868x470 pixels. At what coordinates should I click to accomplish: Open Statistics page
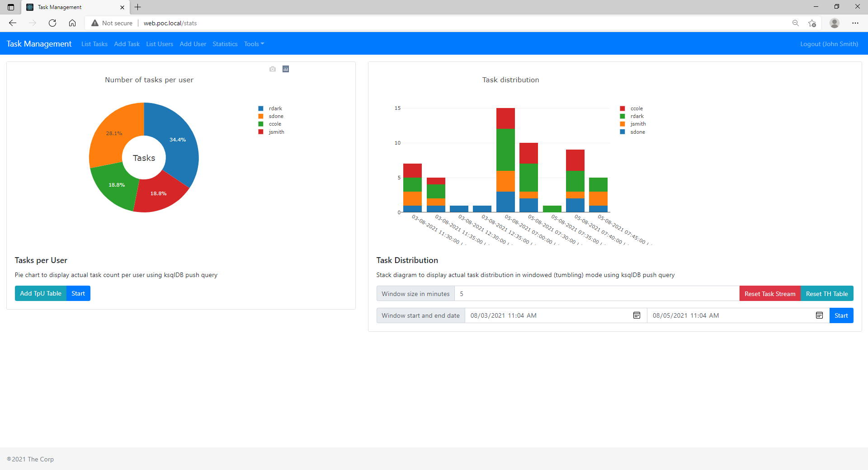[x=225, y=44]
